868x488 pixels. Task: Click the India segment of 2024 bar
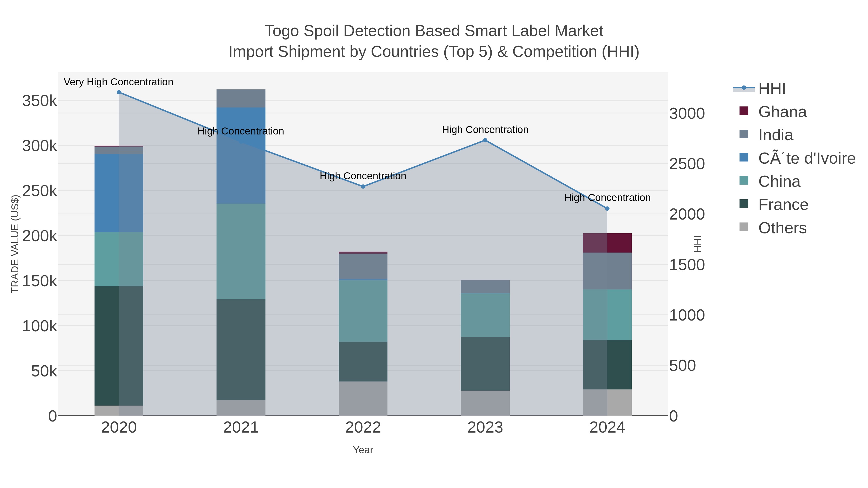pos(607,271)
